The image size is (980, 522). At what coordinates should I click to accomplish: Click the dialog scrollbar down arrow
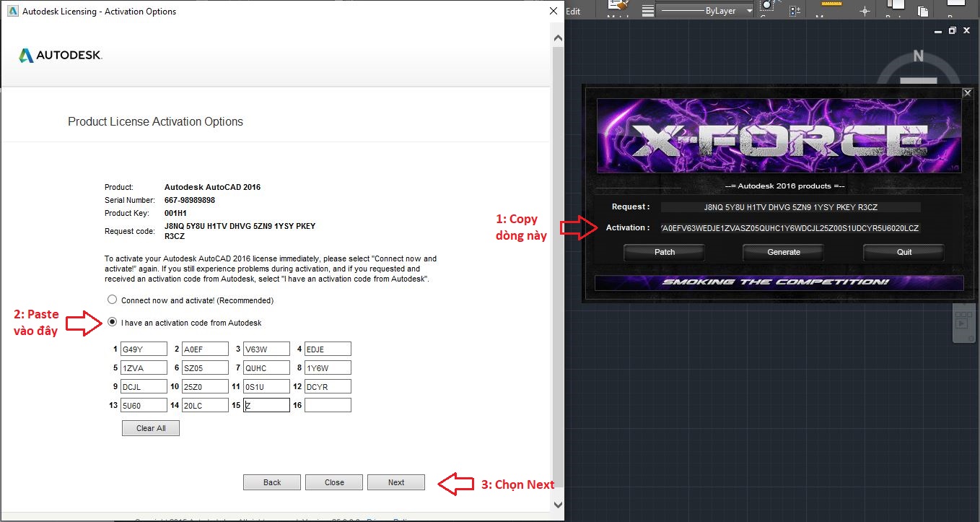(x=557, y=504)
